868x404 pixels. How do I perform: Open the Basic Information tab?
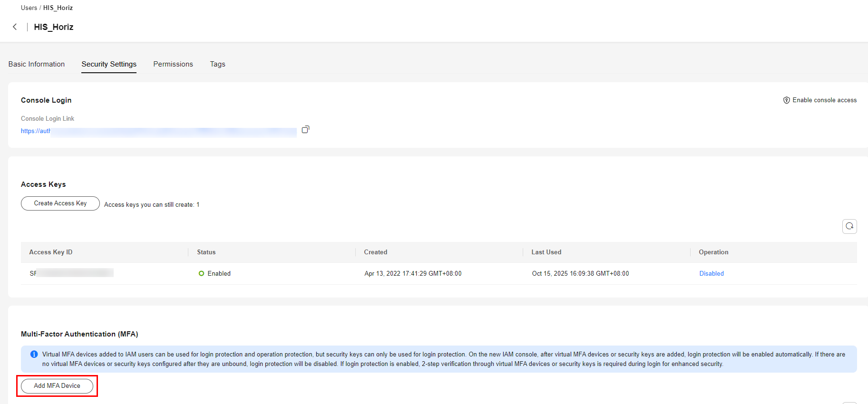[37, 64]
